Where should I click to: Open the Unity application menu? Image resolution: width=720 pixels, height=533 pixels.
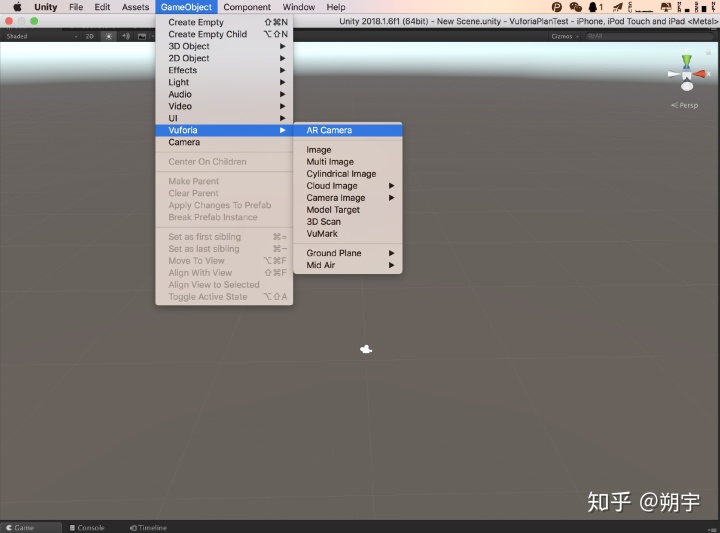(45, 7)
